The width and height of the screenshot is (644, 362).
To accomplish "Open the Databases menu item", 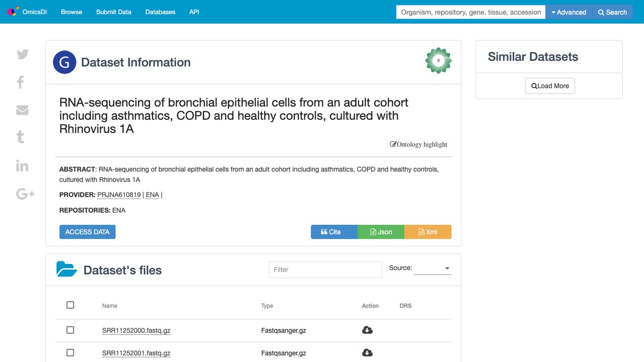I will tap(160, 12).
